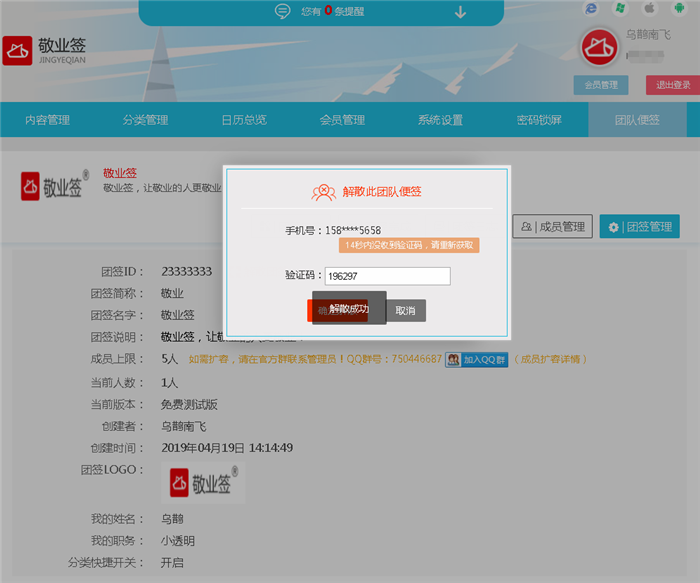The image size is (700, 583).
Task: Click the 乌鹊南飞 username at top right
Action: coord(648,34)
